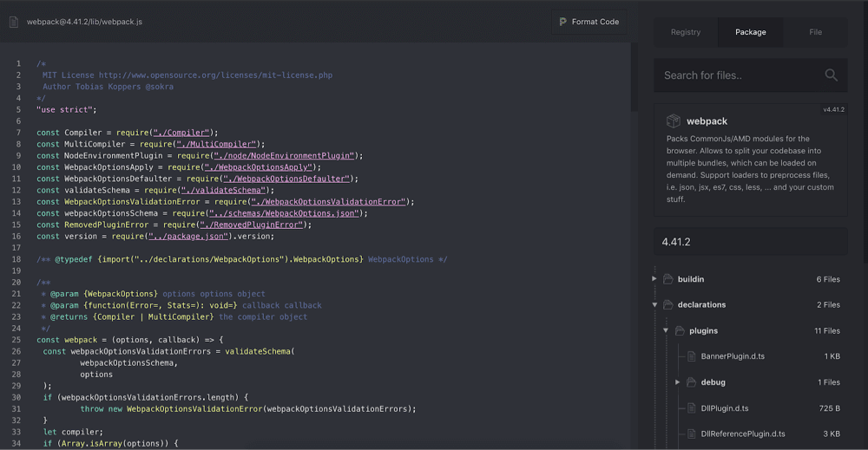Click the "let compiler;" line

tap(73, 432)
